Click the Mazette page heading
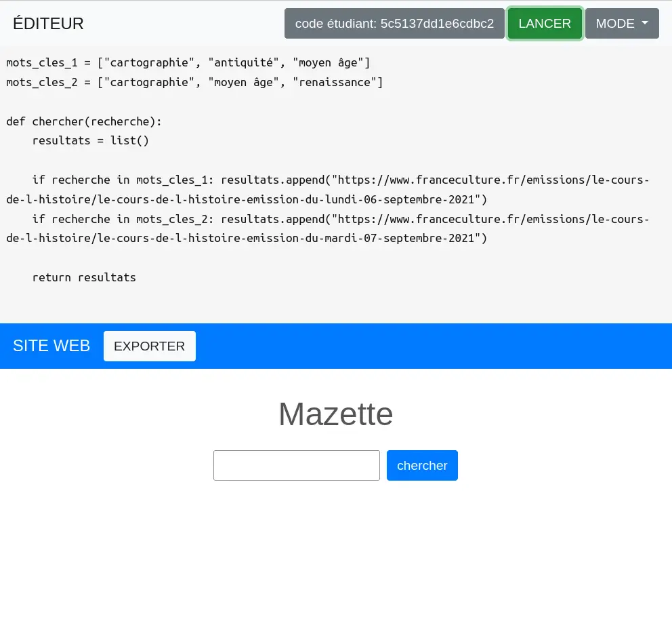 (335, 414)
